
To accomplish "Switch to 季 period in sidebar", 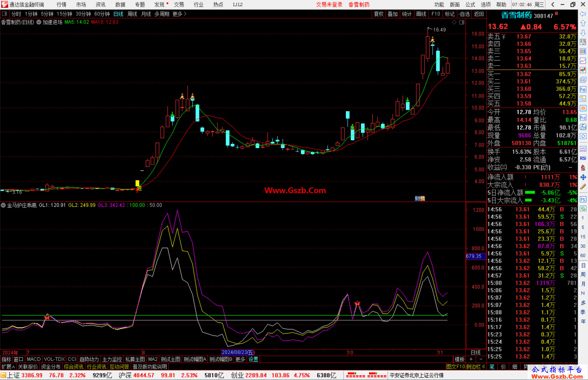I will tap(583, 312).
